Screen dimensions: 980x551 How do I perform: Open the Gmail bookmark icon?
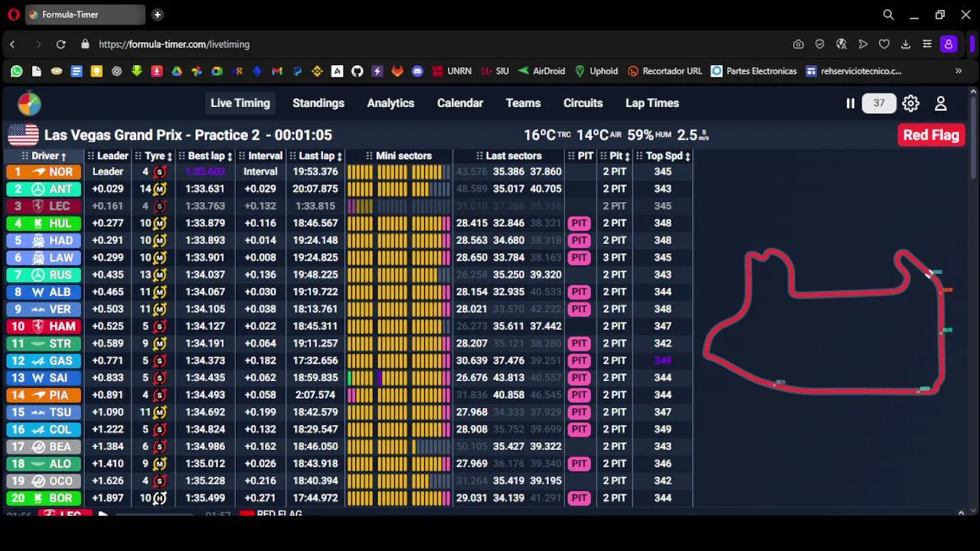(x=277, y=71)
